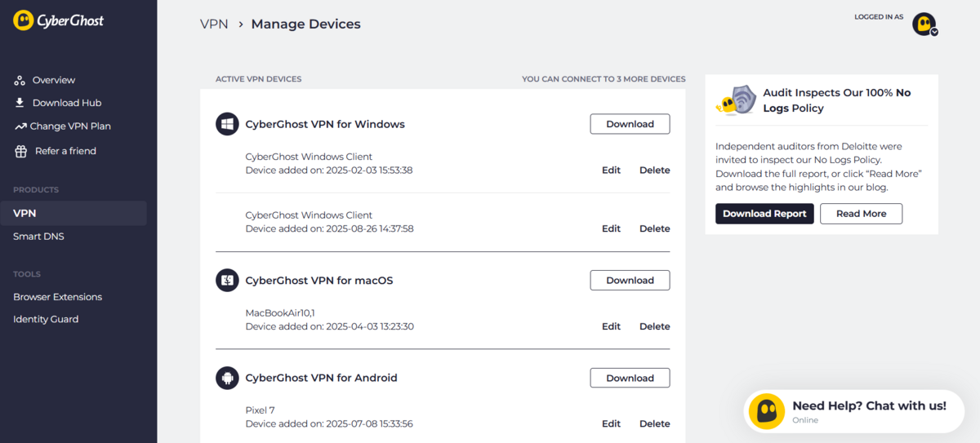This screenshot has width=980, height=443.
Task: Edit the MacBookAir10,1 device
Action: click(611, 326)
